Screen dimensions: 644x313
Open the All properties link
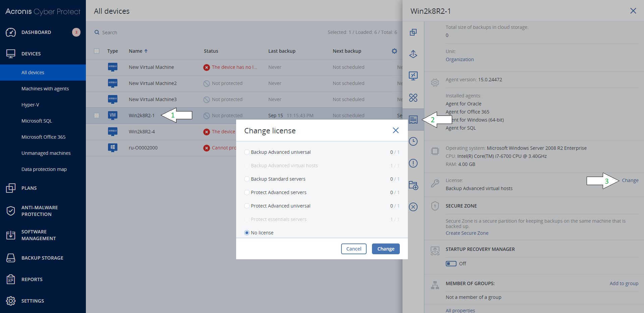point(460,310)
